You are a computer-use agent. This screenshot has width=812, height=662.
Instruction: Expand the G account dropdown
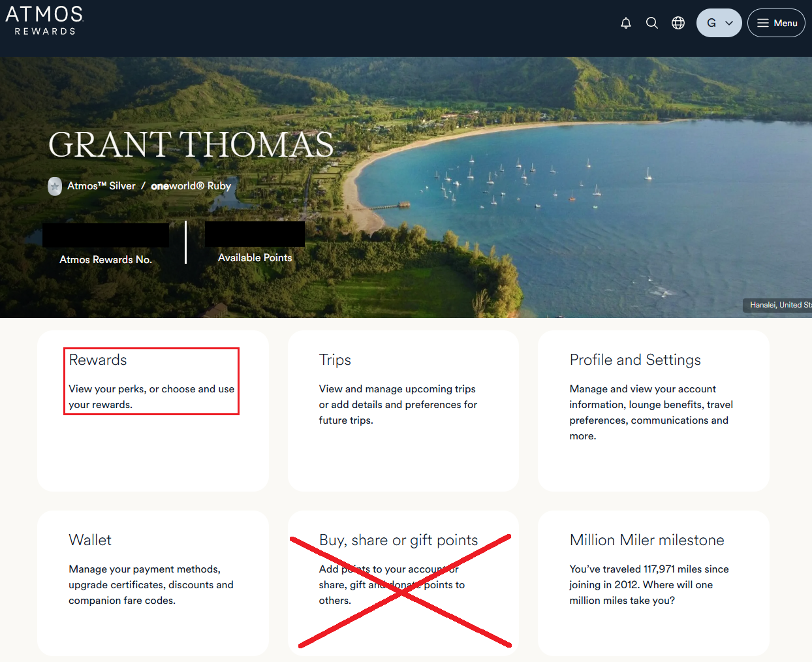click(719, 23)
